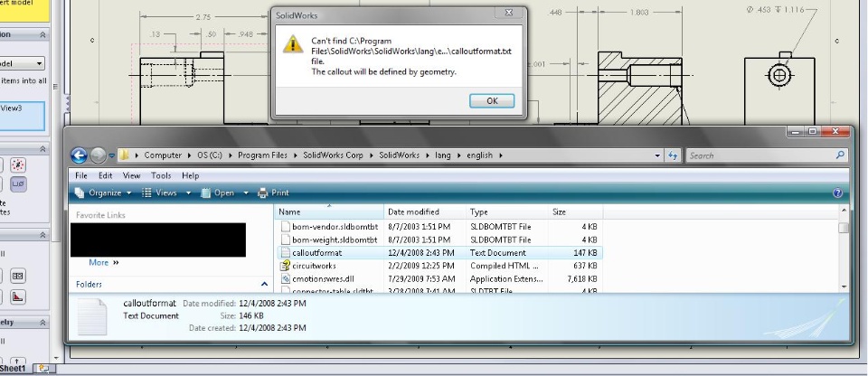Open the Tools menu in Explorer
Viewport: 868px width, 376px height.
click(x=161, y=175)
